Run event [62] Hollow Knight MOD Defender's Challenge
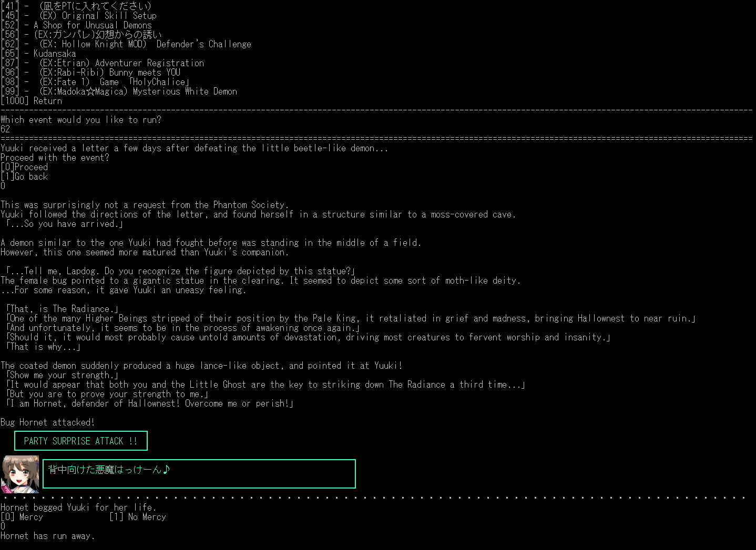This screenshot has width=756, height=550. [126, 44]
